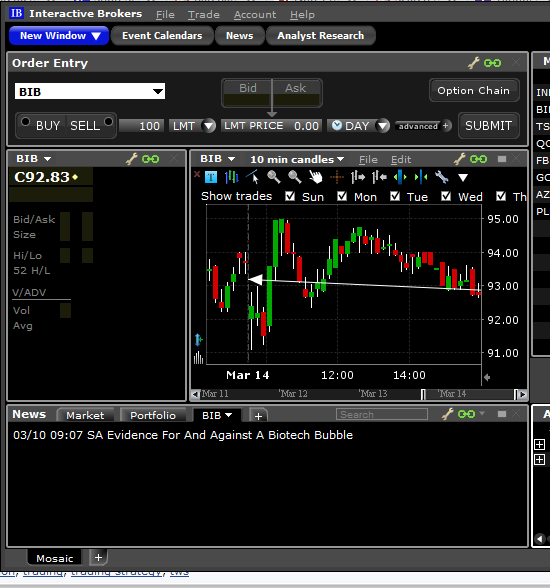Close the chart toolbar with red X
This screenshot has width=550, height=588.
point(197,174)
